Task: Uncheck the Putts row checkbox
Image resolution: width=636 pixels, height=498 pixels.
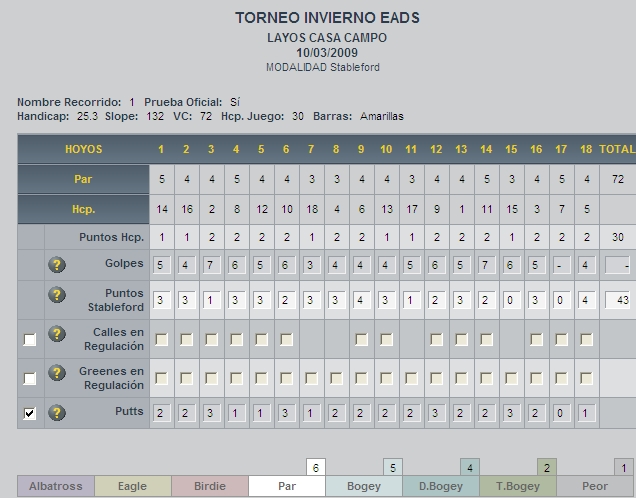Action: 30,413
